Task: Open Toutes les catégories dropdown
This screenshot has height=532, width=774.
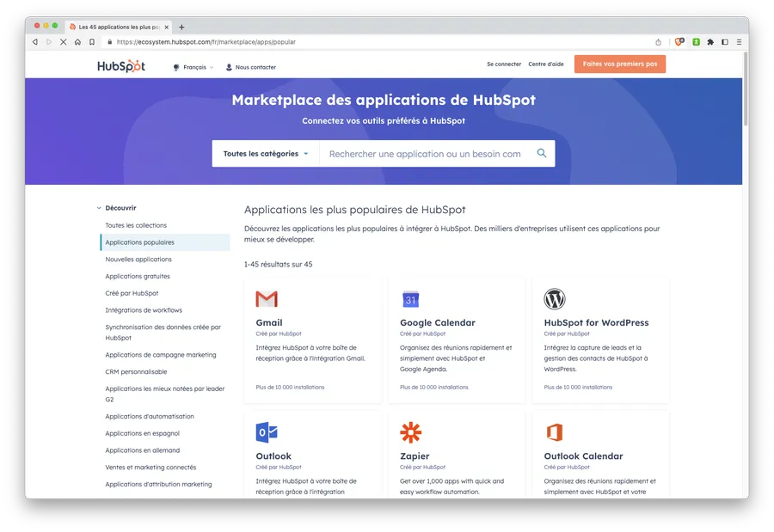Action: click(266, 154)
